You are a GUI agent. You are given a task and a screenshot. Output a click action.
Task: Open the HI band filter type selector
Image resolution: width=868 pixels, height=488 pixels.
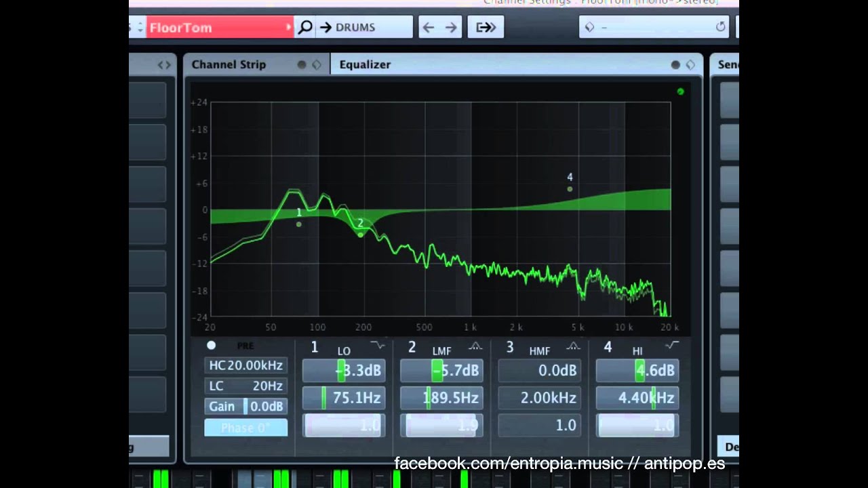click(671, 345)
